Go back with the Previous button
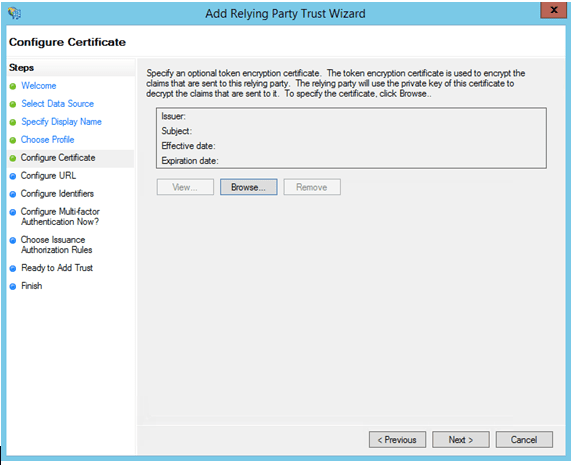Image resolution: width=572 pixels, height=470 pixels. point(397,440)
